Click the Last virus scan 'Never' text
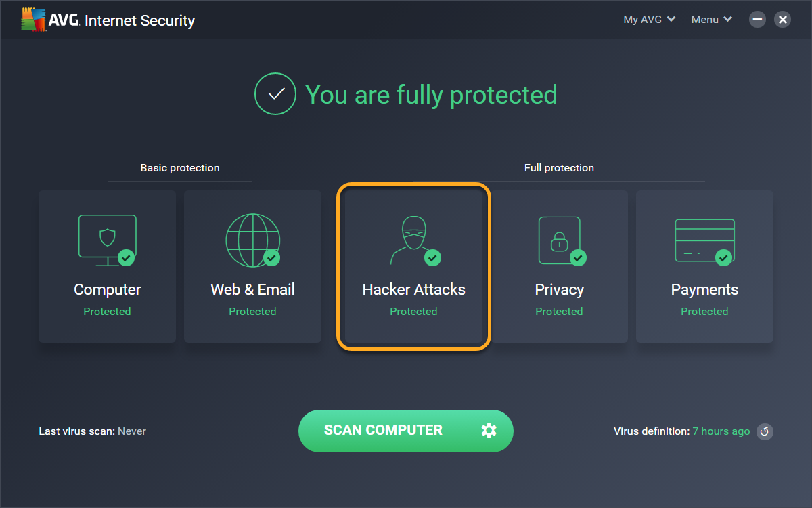Screen dimensions: 812x508 (x=132, y=431)
